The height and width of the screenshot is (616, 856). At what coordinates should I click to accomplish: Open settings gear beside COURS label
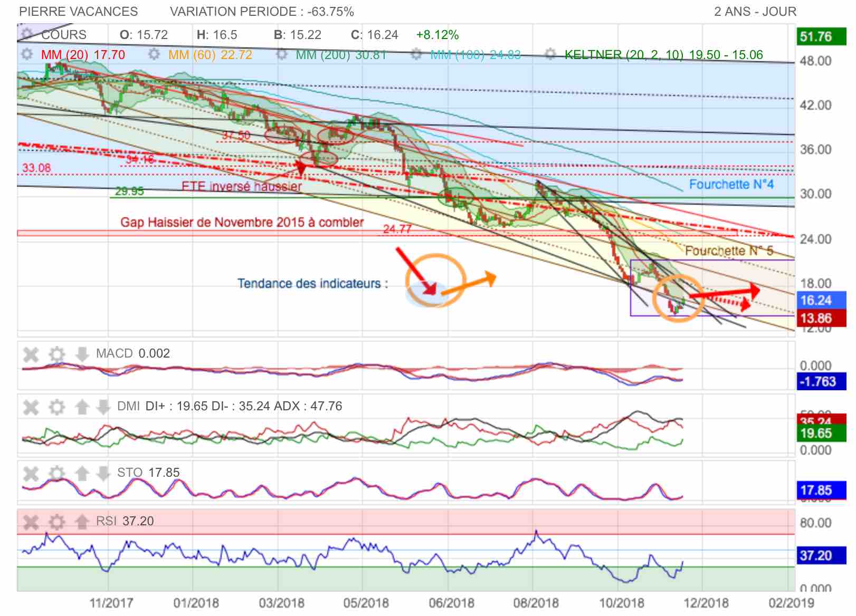(26, 35)
